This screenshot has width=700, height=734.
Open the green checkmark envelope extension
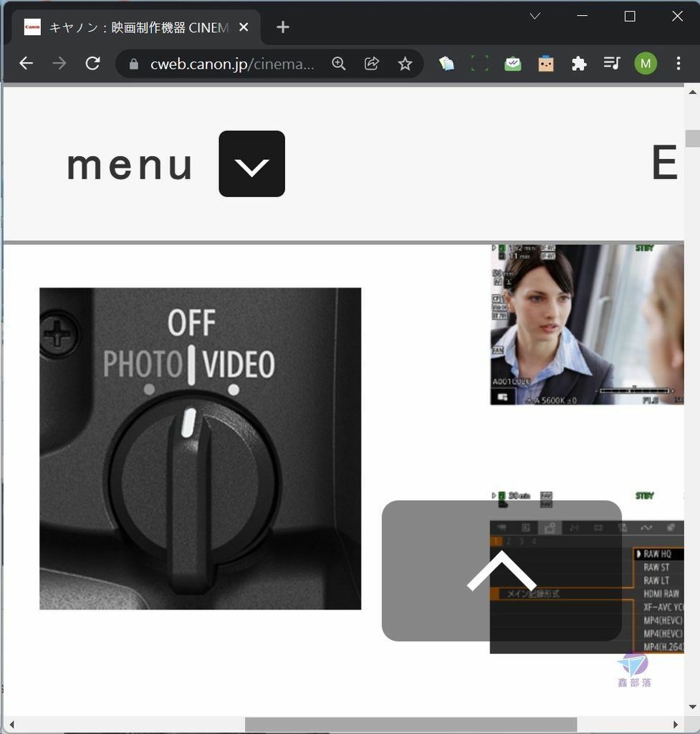tap(513, 63)
